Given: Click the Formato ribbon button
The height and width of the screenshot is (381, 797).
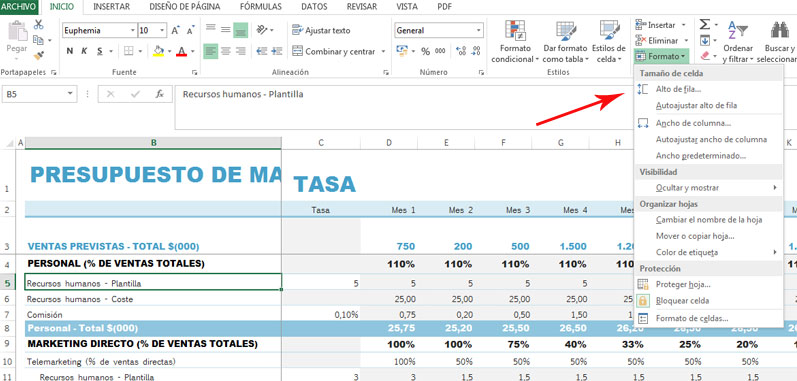Looking at the screenshot, I should tap(661, 56).
